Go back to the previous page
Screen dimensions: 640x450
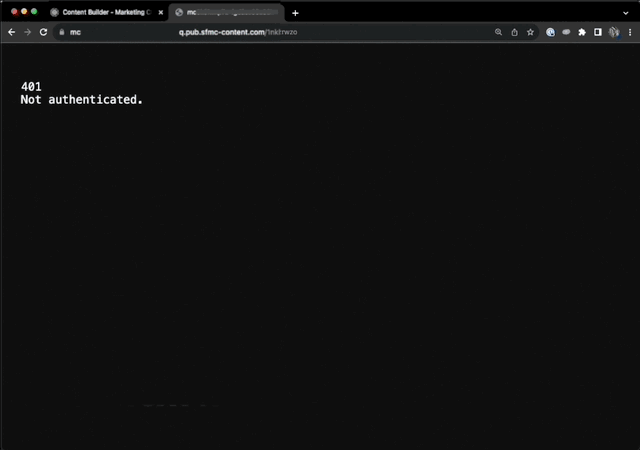pos(11,32)
